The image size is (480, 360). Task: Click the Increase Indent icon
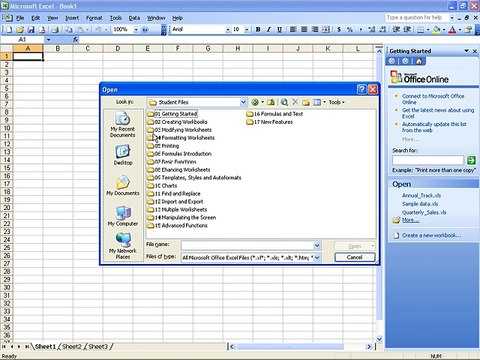click(407, 30)
